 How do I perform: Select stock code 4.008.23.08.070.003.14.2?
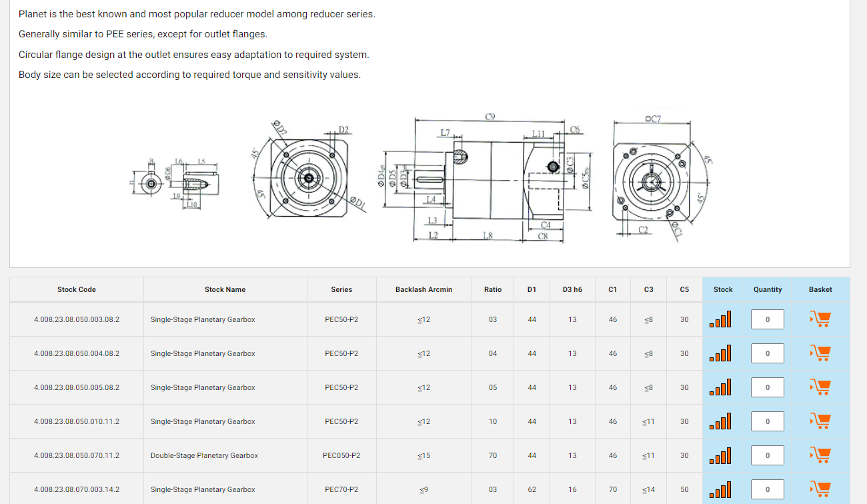coord(77,489)
